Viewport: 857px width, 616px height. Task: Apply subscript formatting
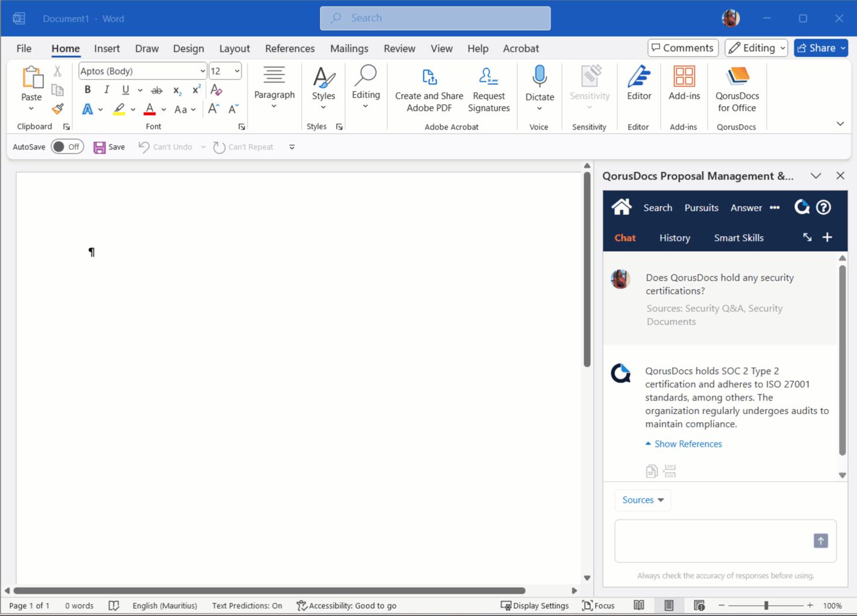tap(176, 91)
